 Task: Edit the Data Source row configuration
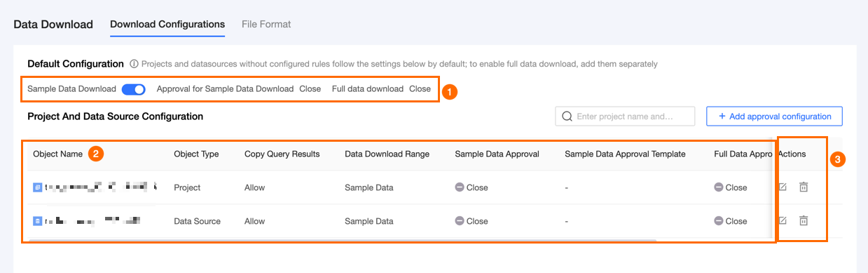pos(783,220)
